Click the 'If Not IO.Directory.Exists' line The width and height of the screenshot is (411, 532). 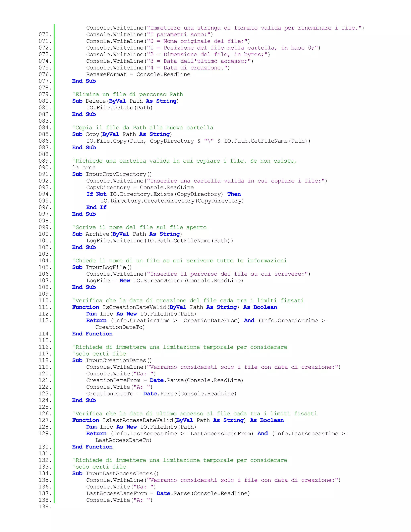pyautogui.click(x=163, y=194)
